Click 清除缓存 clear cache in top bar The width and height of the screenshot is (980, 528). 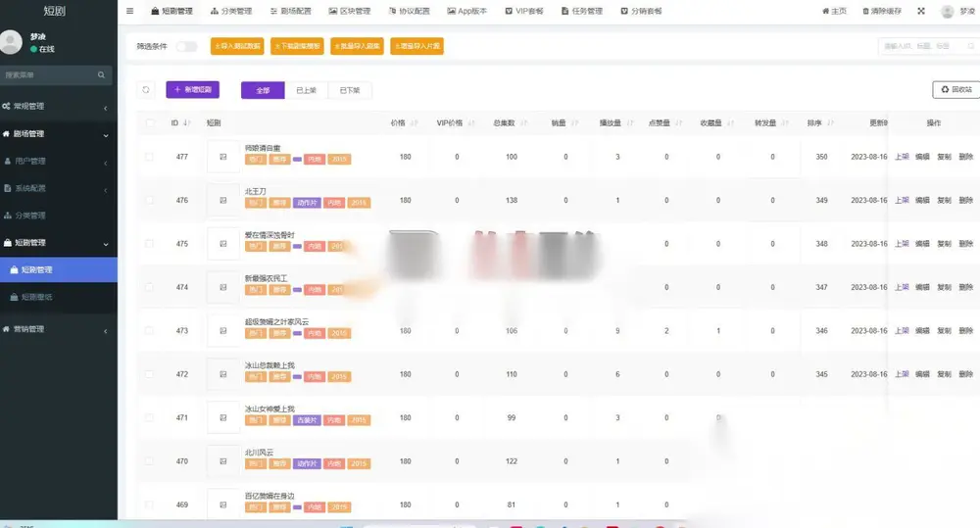coord(881,11)
